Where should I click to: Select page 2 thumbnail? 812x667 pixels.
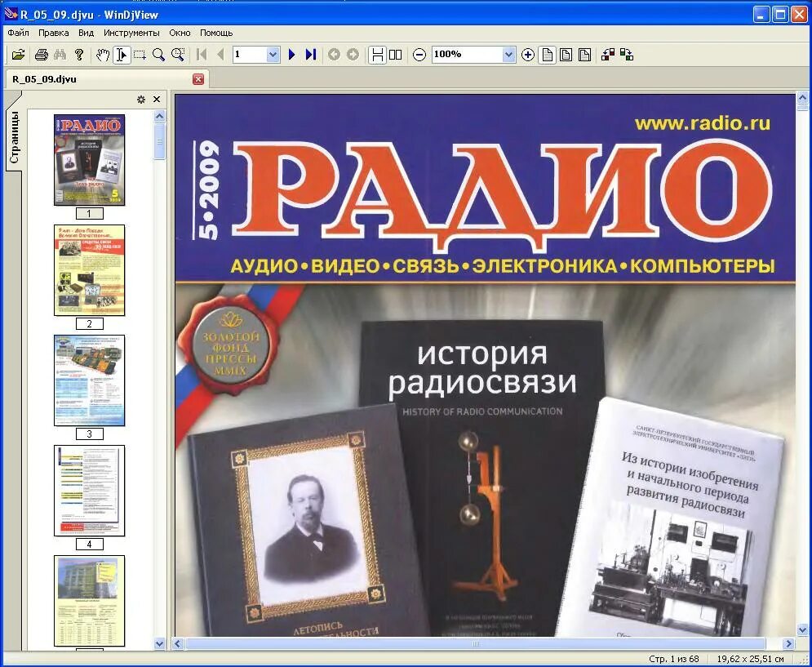(90, 270)
